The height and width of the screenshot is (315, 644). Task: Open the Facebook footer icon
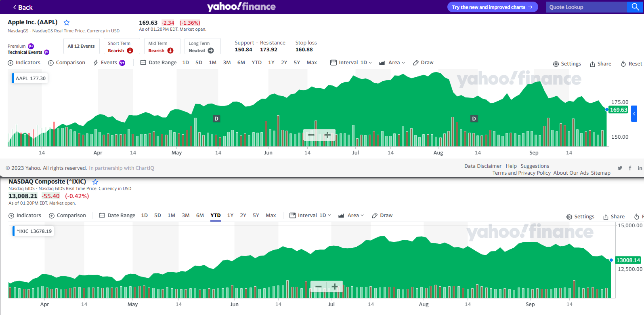click(630, 168)
